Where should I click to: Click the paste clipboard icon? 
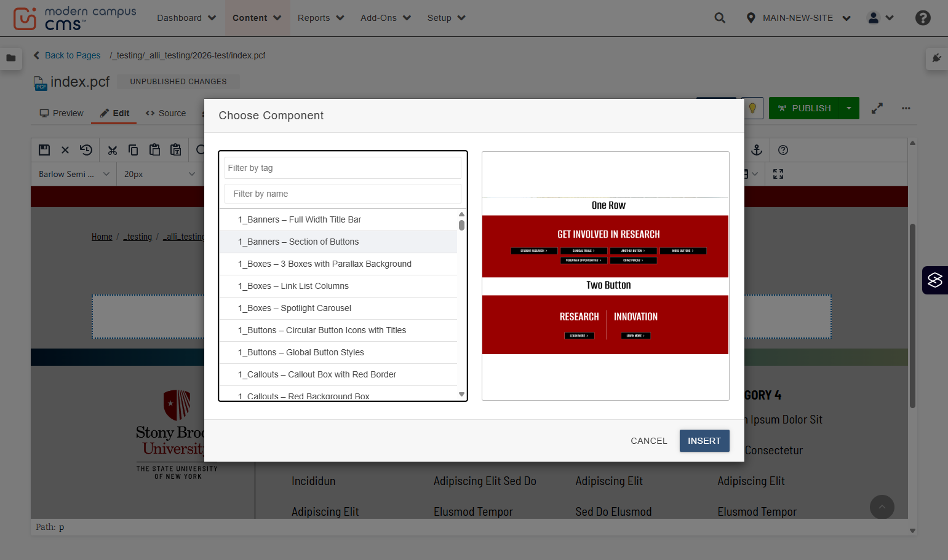pos(154,150)
